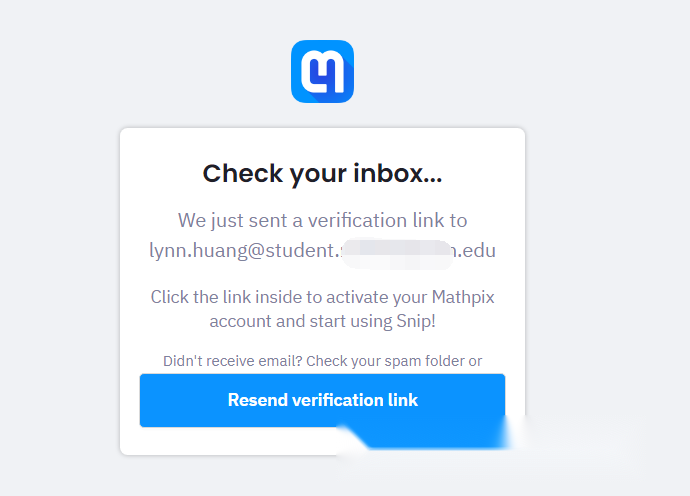Click the word "Snip!" in the message
Screen dimensions: 690x496
[416, 321]
